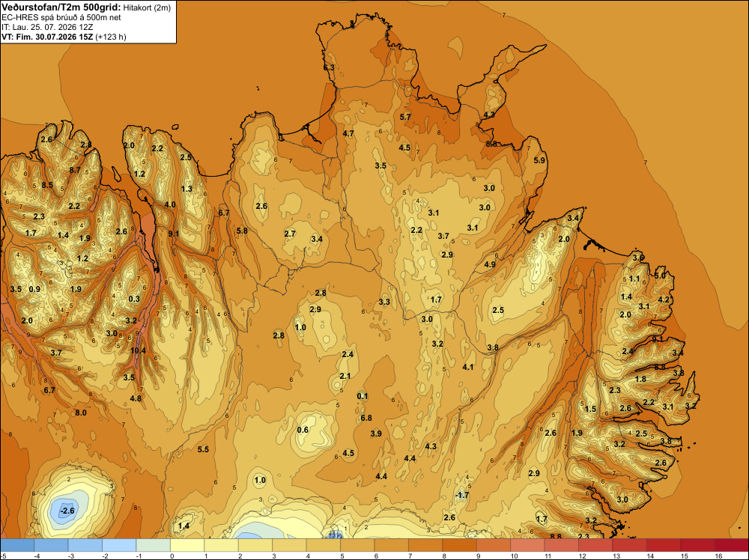Click the temperature value "0.1" on the map
The image size is (749, 560).
coord(363,396)
